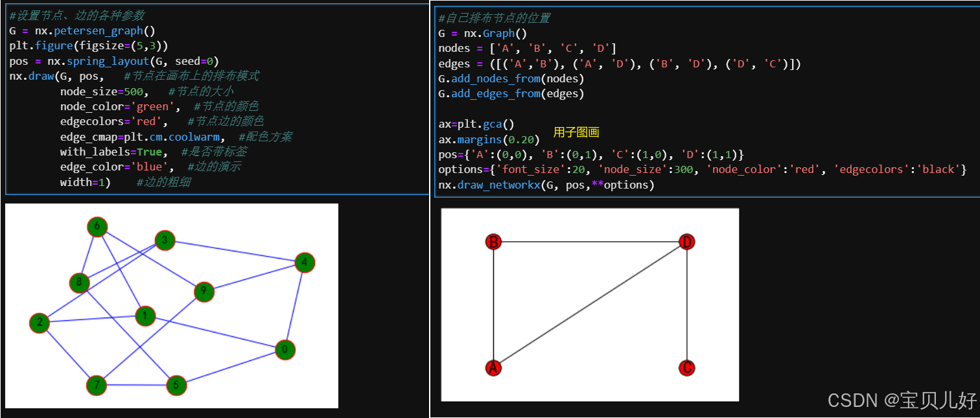Click the comment line '#自己排布节点的位置'
The height and width of the screenshot is (418, 980).
pos(495,18)
